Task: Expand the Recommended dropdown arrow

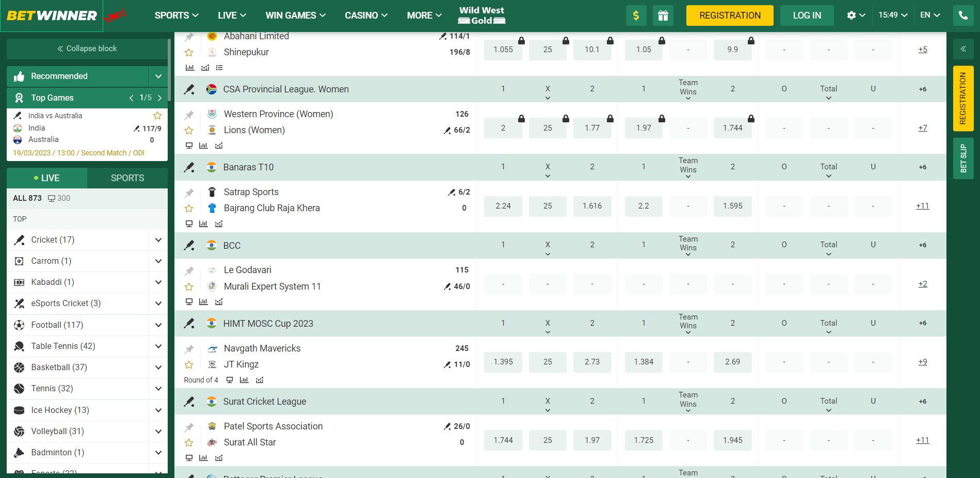Action: 158,76
